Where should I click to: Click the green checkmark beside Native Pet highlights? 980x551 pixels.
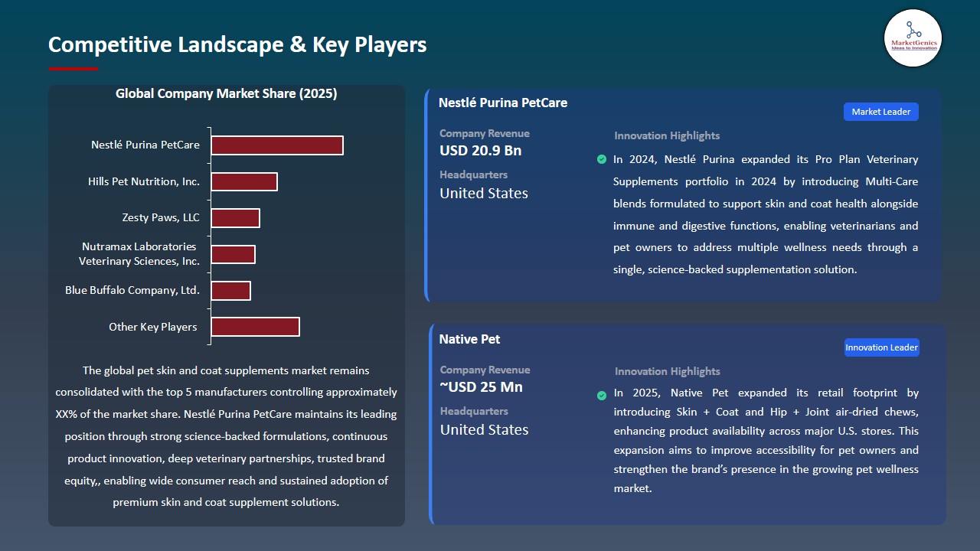point(602,396)
